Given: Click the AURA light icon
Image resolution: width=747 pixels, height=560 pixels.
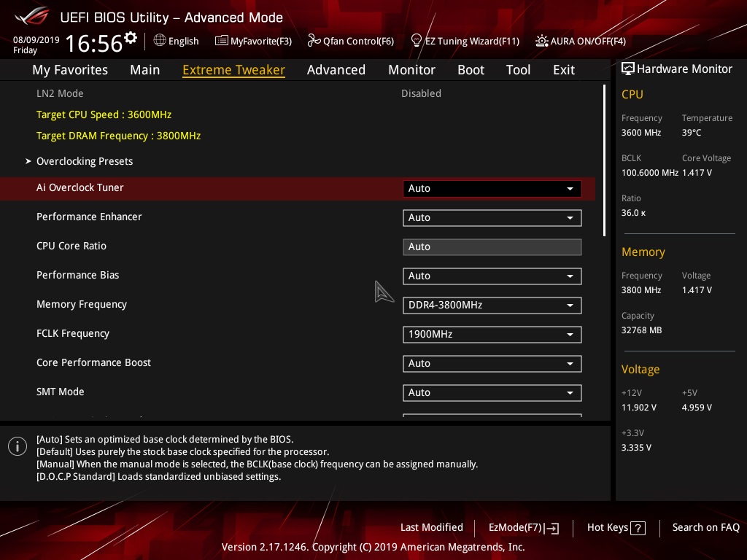Looking at the screenshot, I should point(542,41).
